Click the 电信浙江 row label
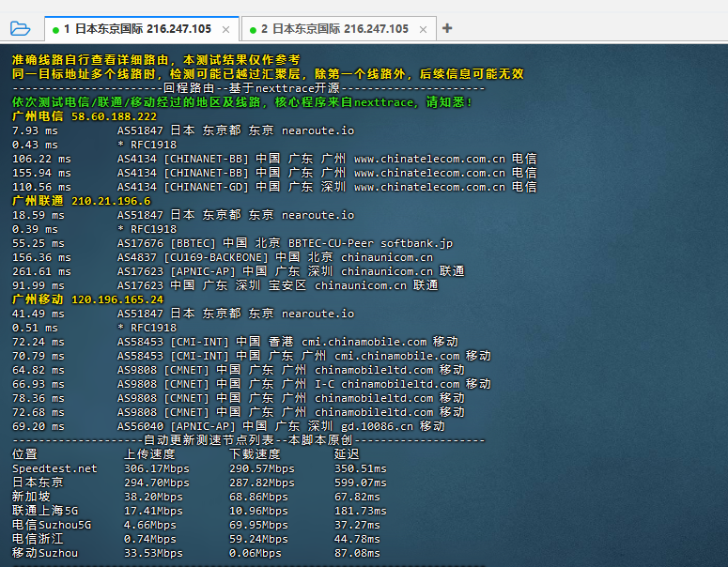This screenshot has height=567, width=728. point(38,539)
